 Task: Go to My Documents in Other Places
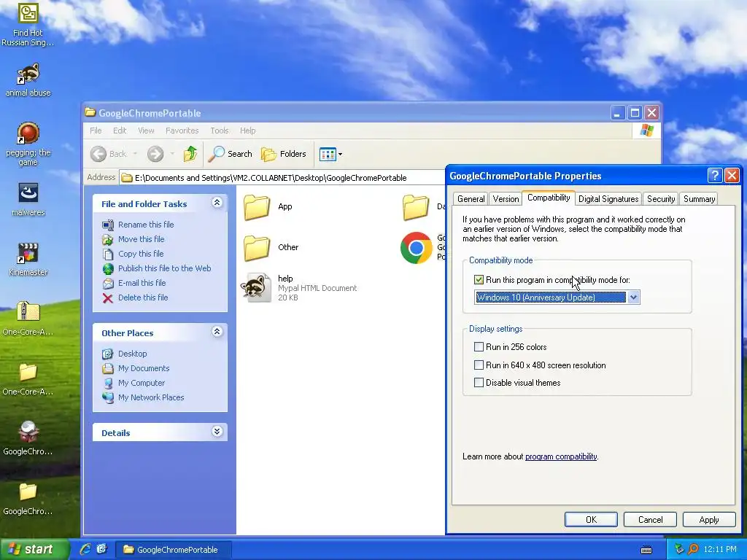(x=144, y=368)
